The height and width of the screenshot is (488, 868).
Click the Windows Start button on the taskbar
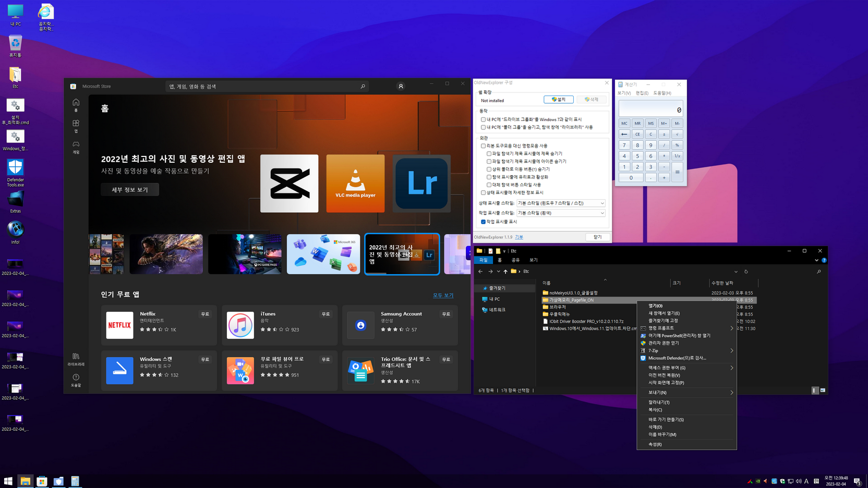(8, 481)
